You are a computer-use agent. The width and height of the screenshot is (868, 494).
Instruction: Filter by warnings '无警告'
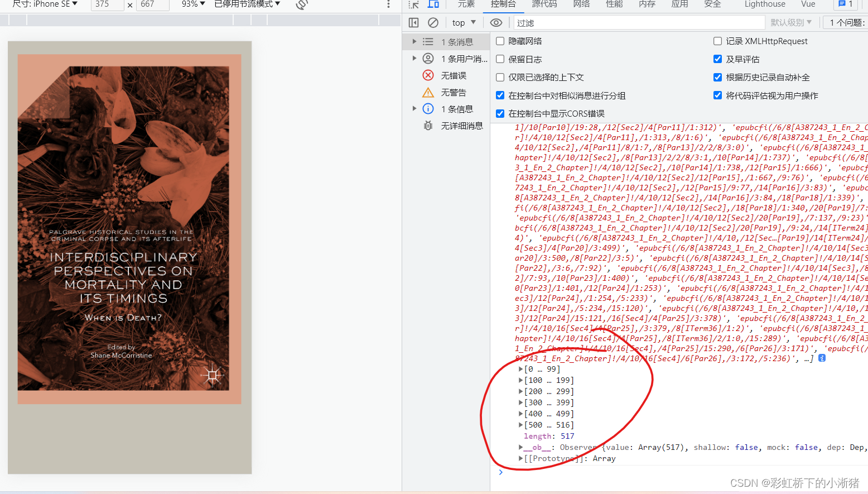pyautogui.click(x=446, y=92)
